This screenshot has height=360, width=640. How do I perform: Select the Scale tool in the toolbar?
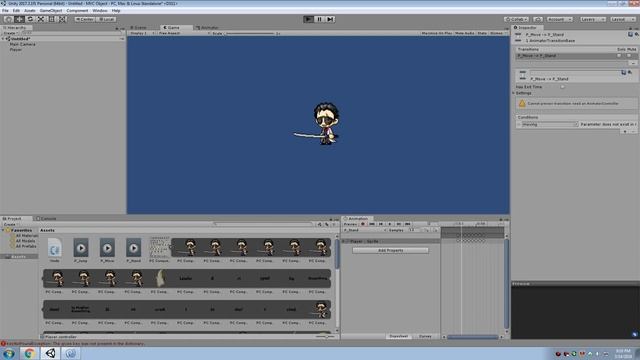click(x=41, y=19)
